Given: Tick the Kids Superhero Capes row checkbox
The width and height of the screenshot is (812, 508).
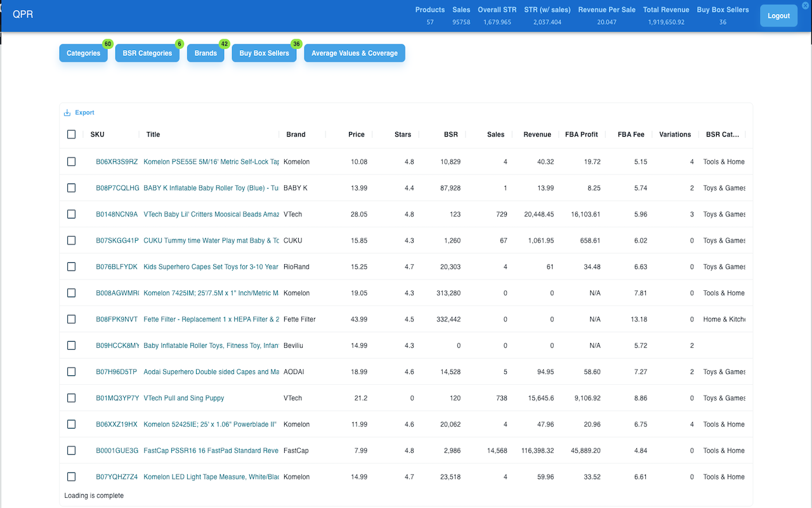Looking at the screenshot, I should tap(71, 267).
